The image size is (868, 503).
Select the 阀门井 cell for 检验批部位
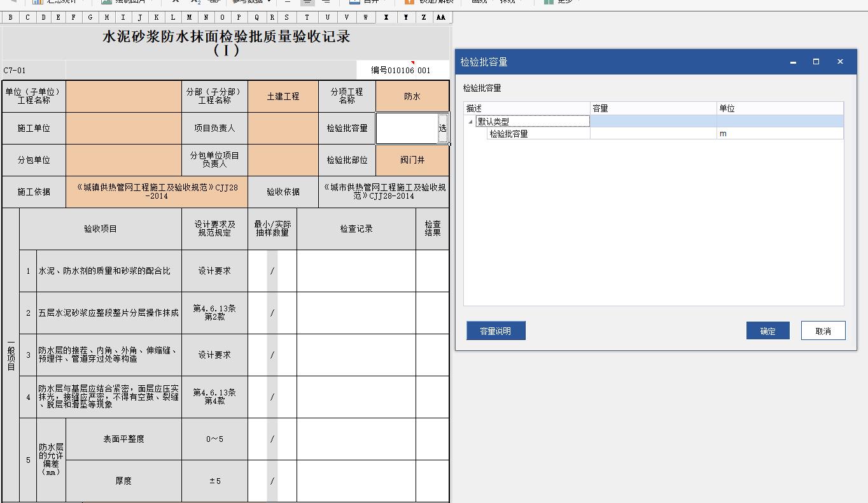coord(412,160)
